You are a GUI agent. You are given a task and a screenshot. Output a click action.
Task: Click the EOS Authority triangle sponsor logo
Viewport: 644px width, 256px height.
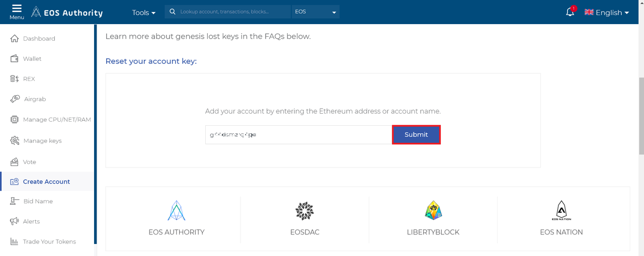click(177, 211)
